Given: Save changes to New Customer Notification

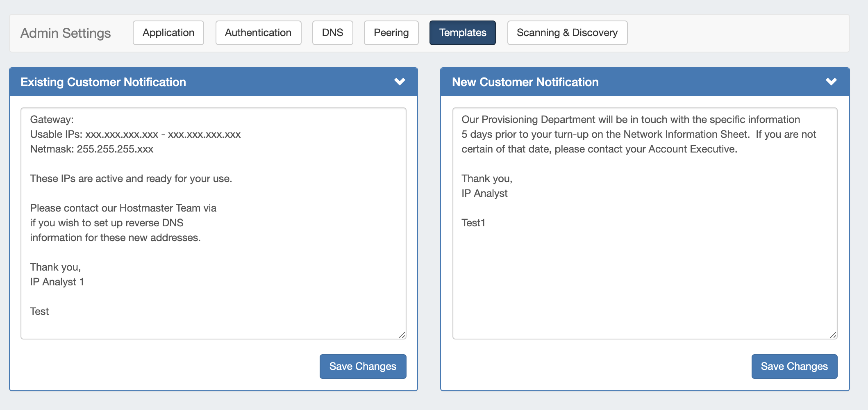Looking at the screenshot, I should 794,366.
